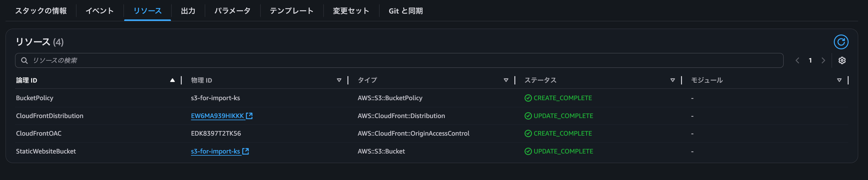Switch to スタックの情報 tab

click(x=41, y=11)
